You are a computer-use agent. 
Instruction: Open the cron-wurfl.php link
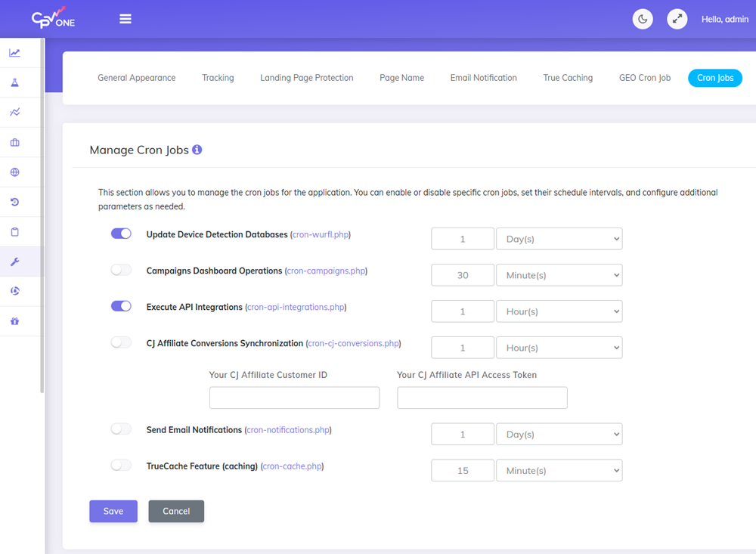[321, 234]
